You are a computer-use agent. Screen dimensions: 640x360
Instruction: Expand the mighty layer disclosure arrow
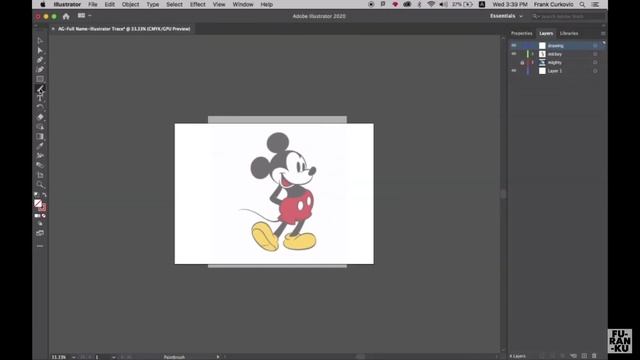[x=533, y=62]
